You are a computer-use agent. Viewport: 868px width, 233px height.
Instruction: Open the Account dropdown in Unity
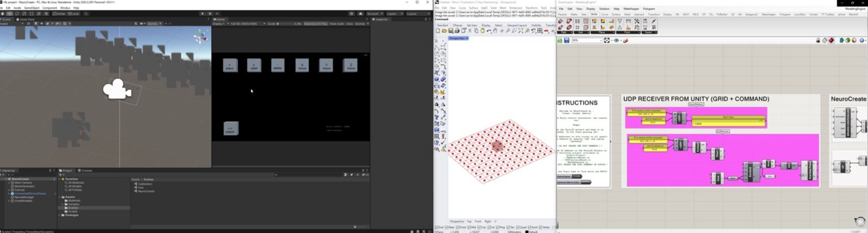click(375, 14)
